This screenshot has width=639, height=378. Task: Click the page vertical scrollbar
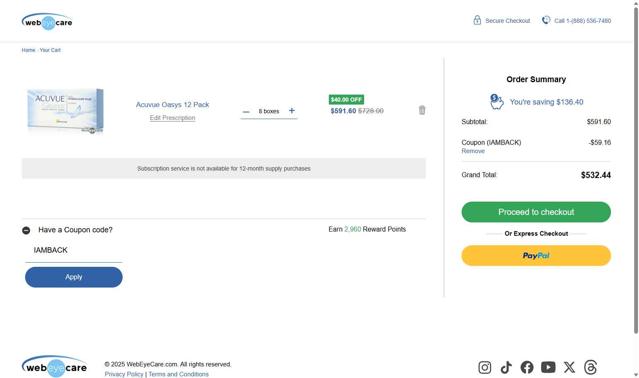pos(636,171)
